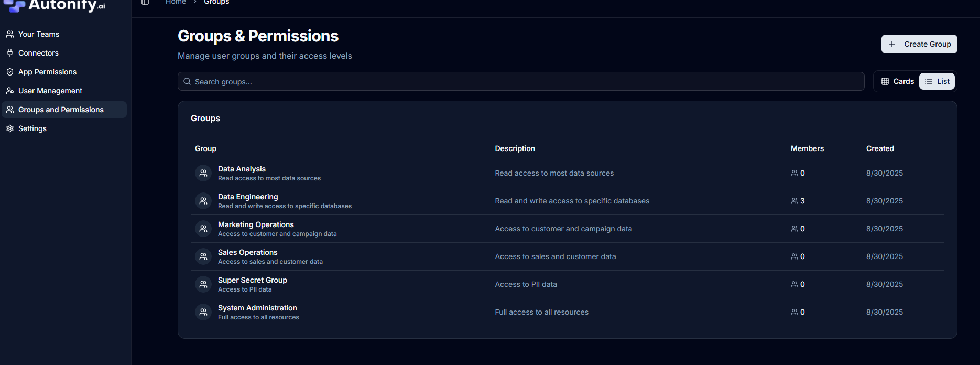
Task: Open the Super Secret Group
Action: 253,280
